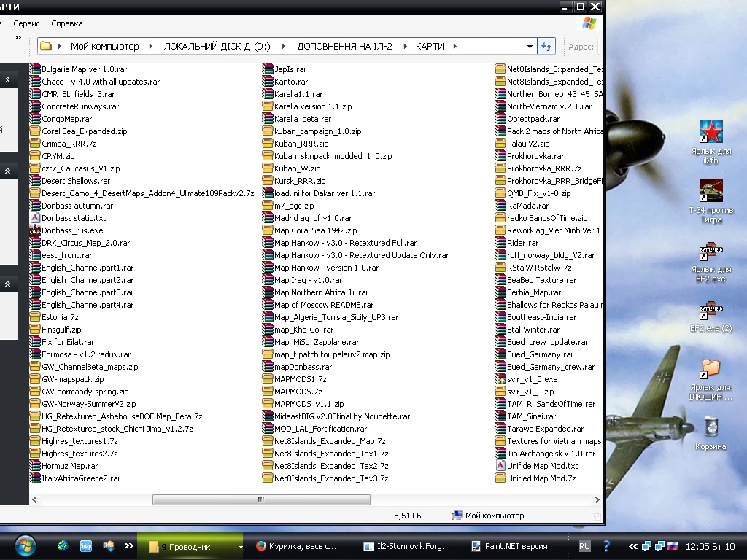747x560 pixels.
Task: Select the Unifide Map Mod.txt file icon
Action: (500, 466)
